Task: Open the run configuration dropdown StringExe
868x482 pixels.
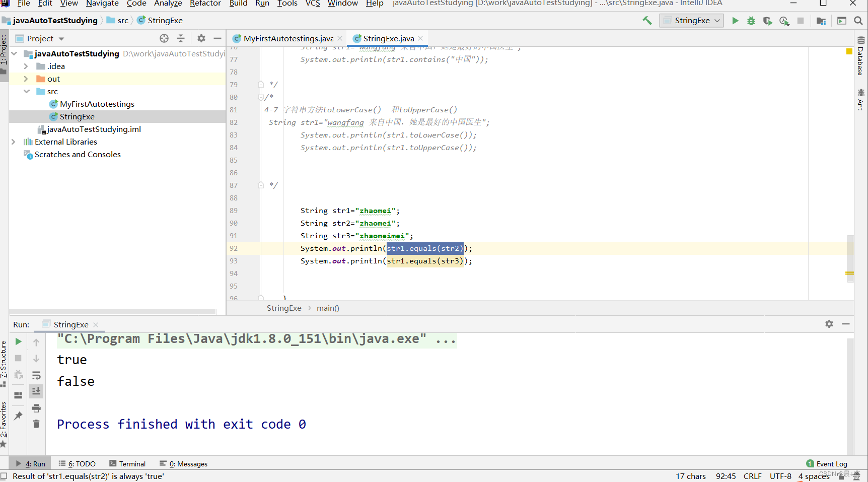Action: click(x=691, y=21)
